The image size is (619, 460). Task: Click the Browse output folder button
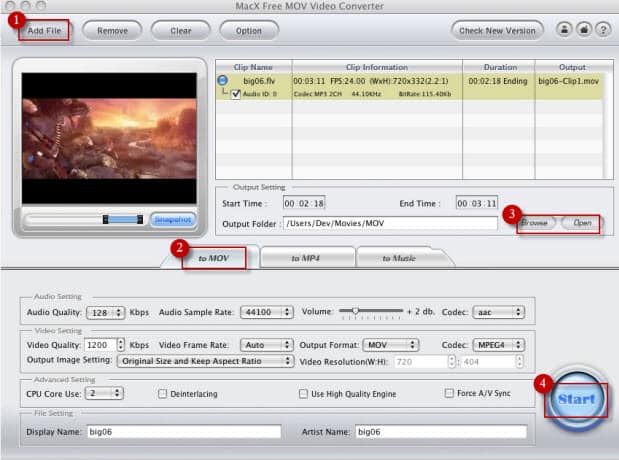(535, 223)
